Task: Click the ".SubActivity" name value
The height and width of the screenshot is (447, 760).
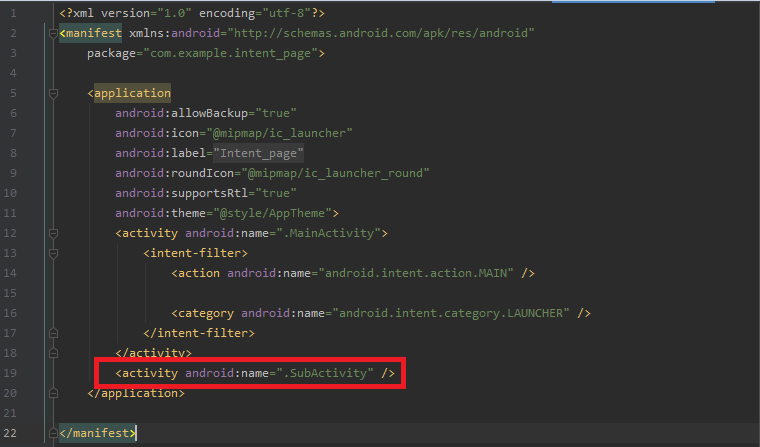Action: tap(325, 373)
